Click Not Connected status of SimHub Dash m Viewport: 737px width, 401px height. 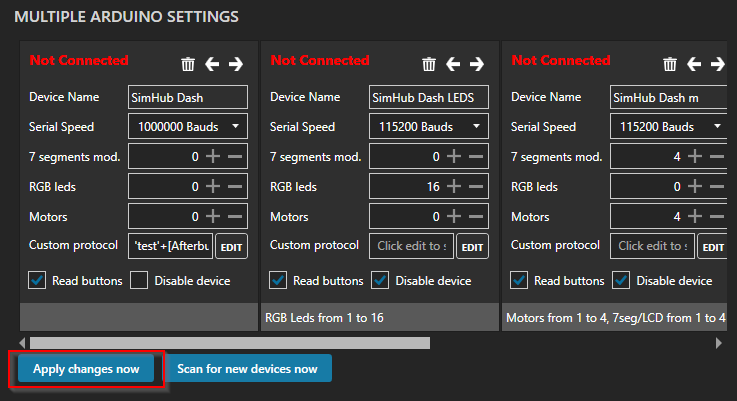coord(561,60)
